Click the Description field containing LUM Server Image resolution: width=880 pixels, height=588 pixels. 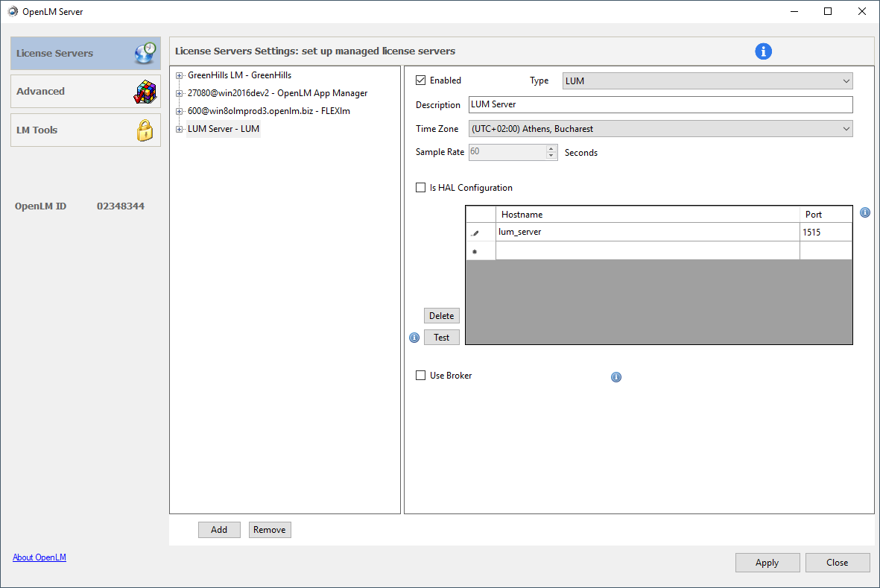(660, 104)
